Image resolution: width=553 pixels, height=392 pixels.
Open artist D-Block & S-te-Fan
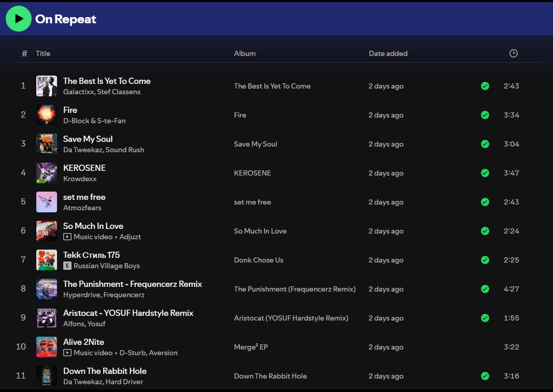[x=94, y=121]
